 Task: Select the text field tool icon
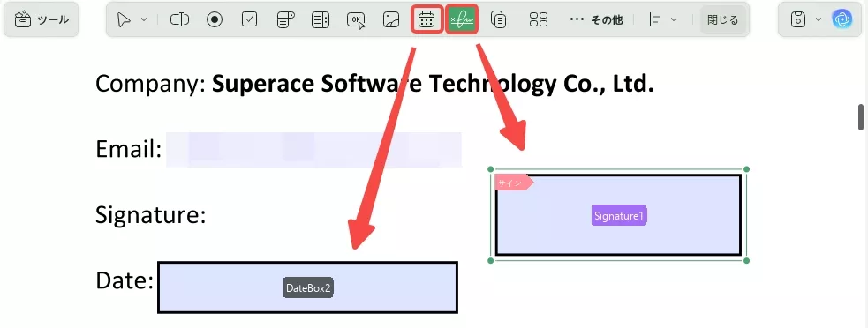pyautogui.click(x=179, y=20)
